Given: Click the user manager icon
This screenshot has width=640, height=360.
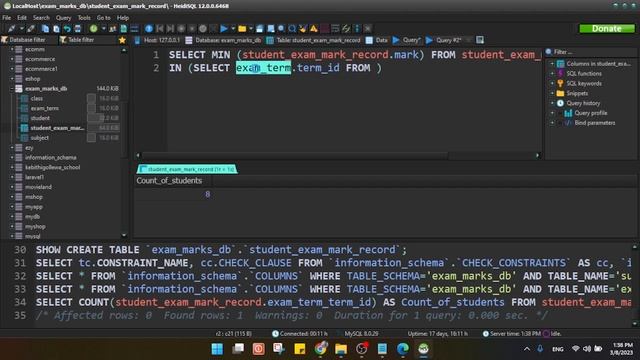Looking at the screenshot, I should 113,29.
